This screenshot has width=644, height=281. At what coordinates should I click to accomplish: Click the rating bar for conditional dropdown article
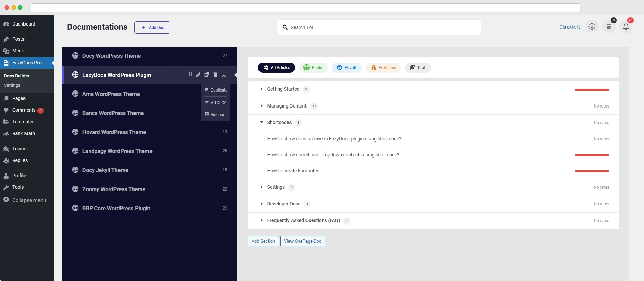click(592, 155)
